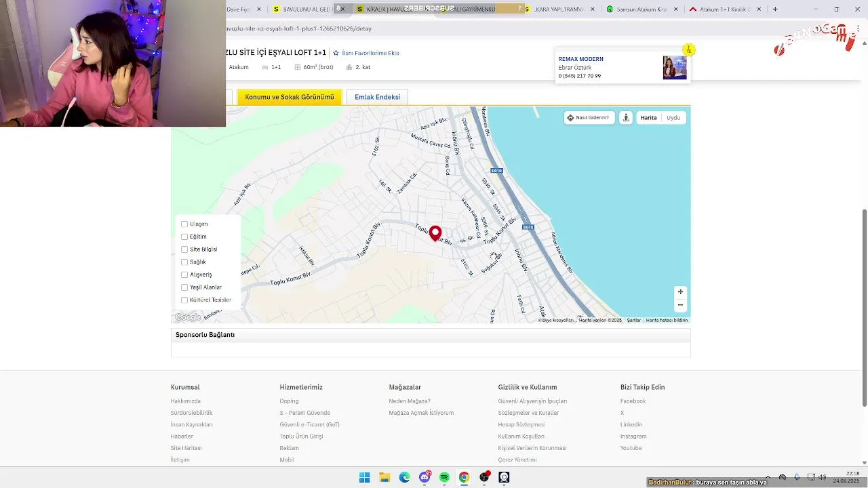Open Neden Mağaza? footer link
Screen dimensions: 868x488
410,401
